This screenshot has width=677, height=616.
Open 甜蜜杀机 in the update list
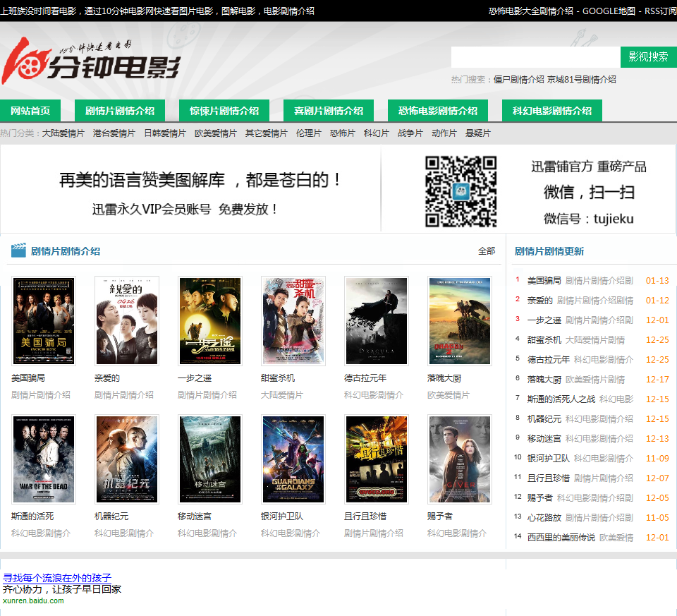click(x=544, y=340)
